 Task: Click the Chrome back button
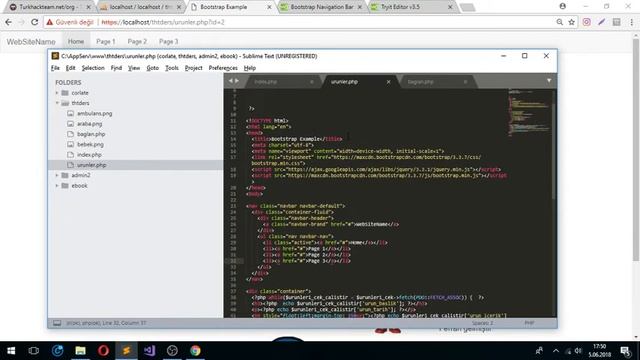point(9,22)
